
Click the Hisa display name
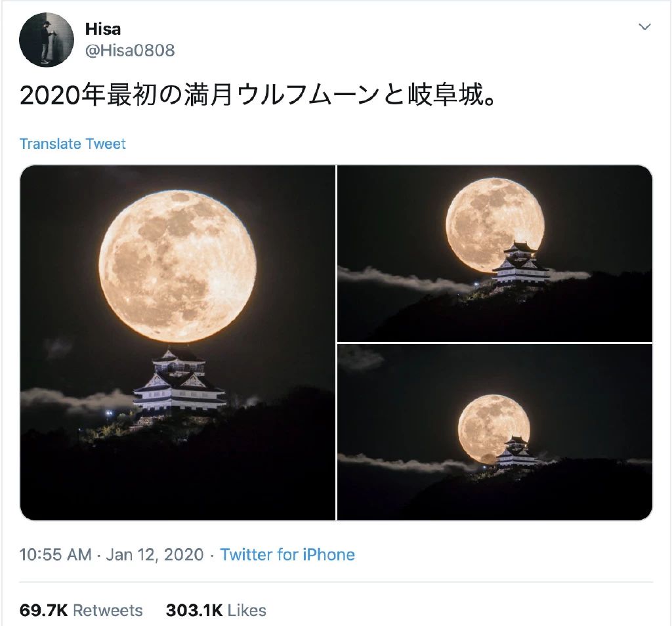point(103,29)
